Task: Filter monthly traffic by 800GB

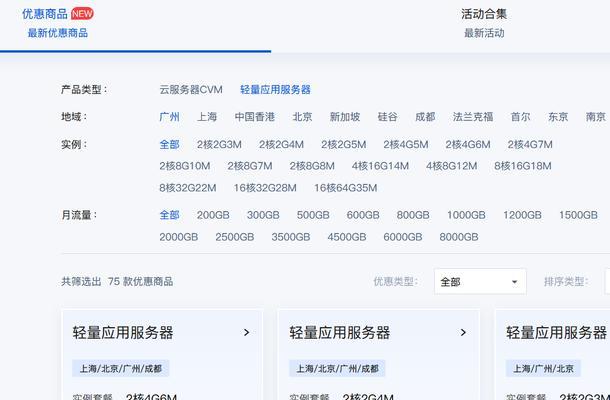Action: pos(413,215)
